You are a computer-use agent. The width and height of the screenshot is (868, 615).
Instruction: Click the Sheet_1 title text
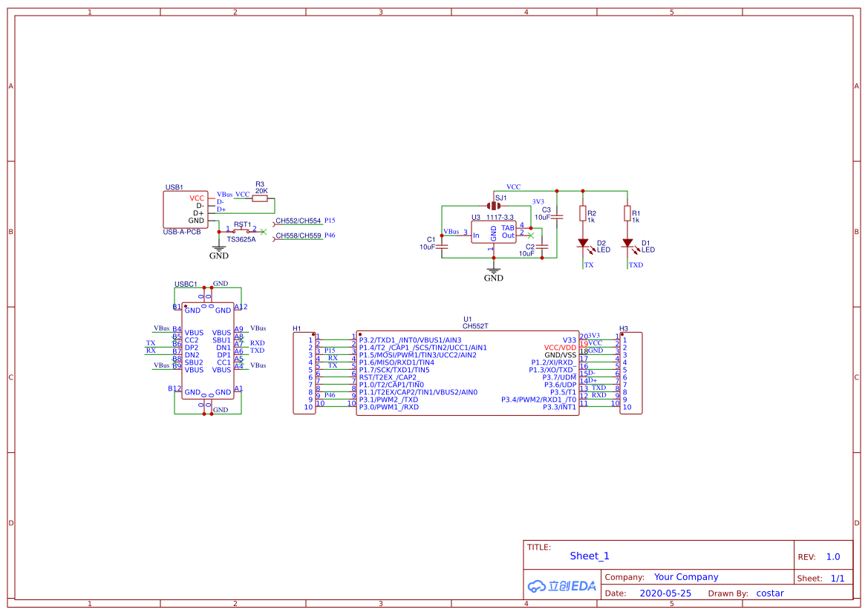(x=590, y=556)
